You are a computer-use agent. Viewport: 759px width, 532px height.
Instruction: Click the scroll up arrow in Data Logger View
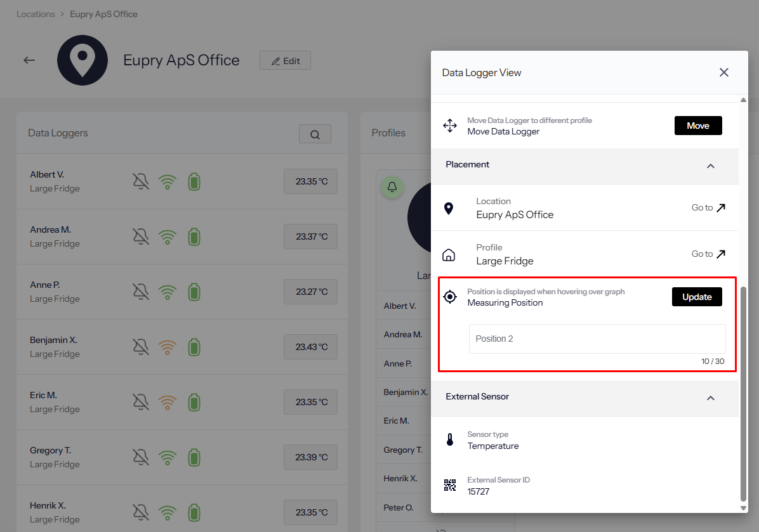[x=743, y=100]
